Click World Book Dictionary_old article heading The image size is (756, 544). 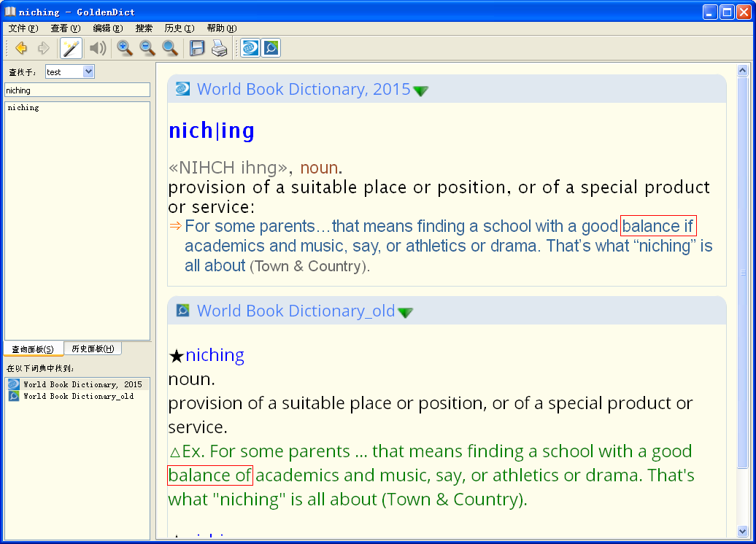[x=296, y=311]
